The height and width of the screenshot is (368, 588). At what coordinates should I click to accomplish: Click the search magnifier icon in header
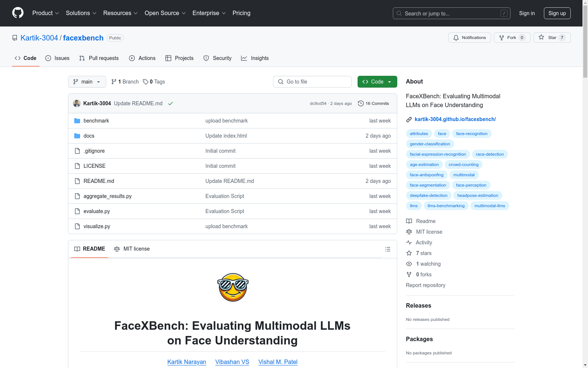(x=399, y=13)
